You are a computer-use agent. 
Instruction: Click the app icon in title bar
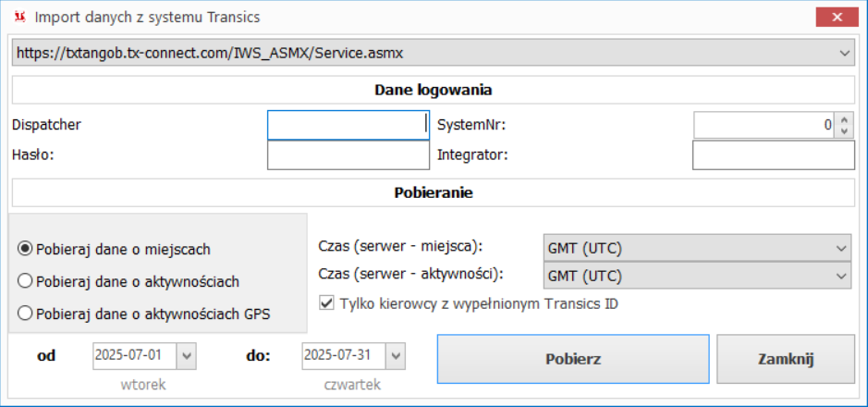pos(20,18)
